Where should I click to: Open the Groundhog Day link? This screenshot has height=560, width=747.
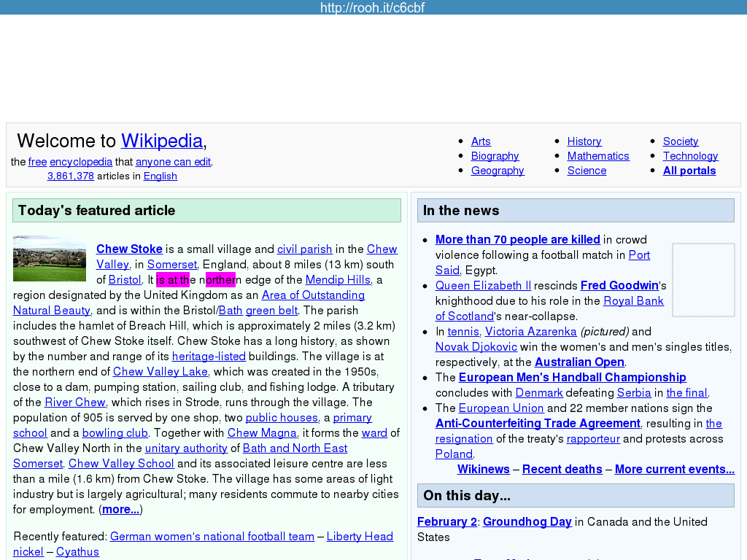point(527,521)
